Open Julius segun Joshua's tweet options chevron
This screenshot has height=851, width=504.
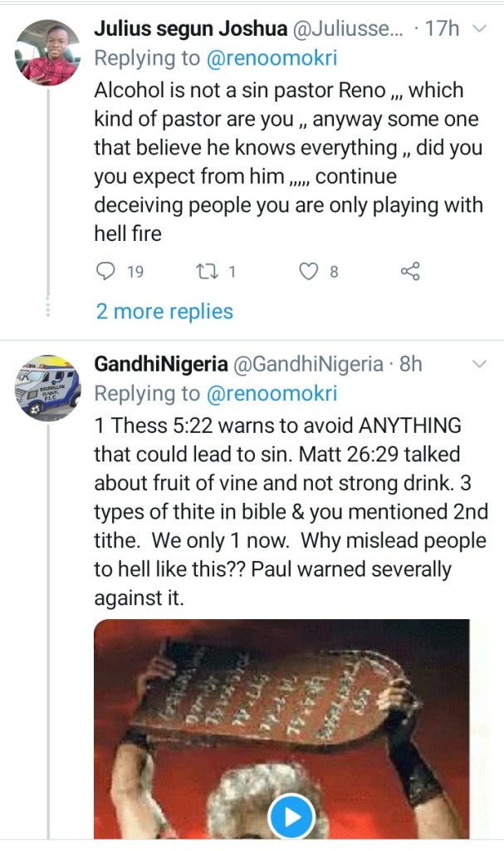pyautogui.click(x=478, y=30)
